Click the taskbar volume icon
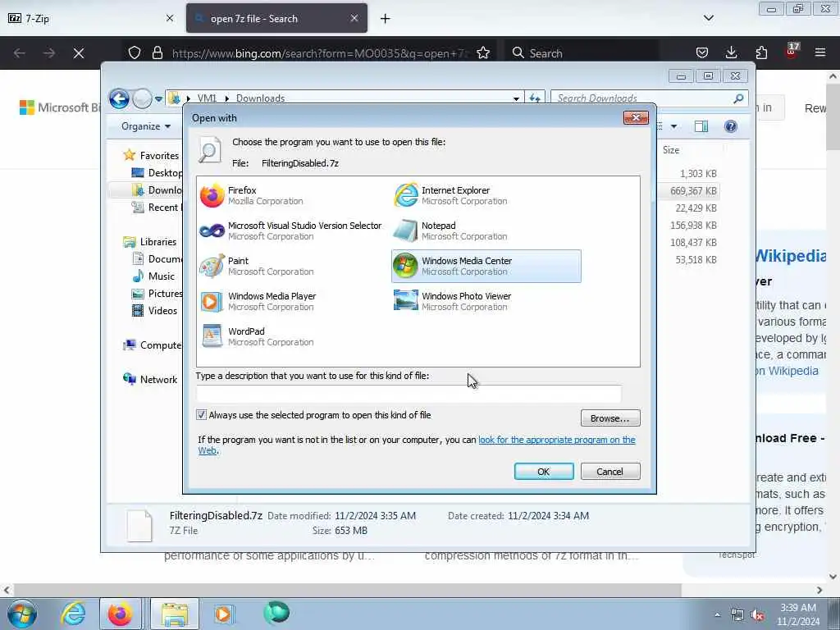Screen dimensions: 840x630 pos(757,615)
